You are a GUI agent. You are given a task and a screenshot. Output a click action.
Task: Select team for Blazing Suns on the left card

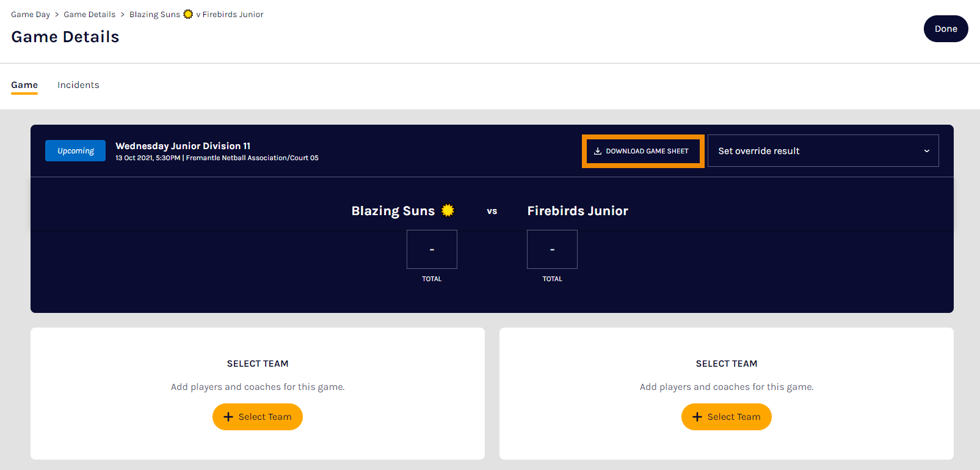pyautogui.click(x=258, y=417)
